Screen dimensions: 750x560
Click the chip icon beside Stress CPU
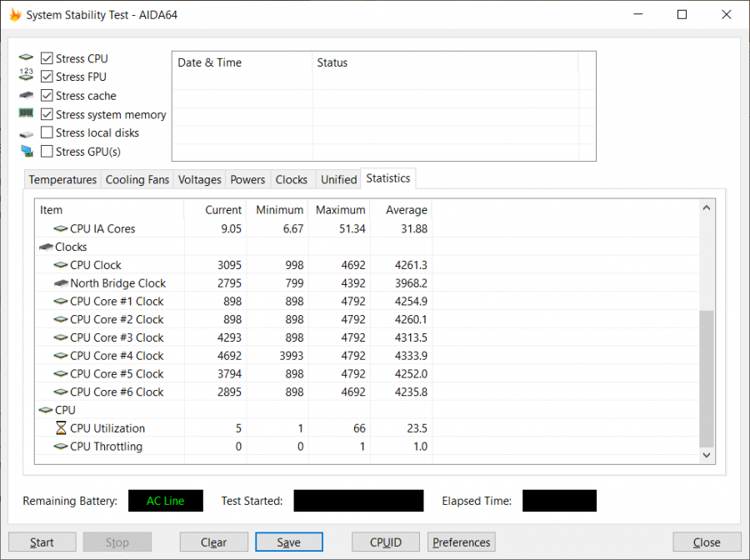click(27, 57)
